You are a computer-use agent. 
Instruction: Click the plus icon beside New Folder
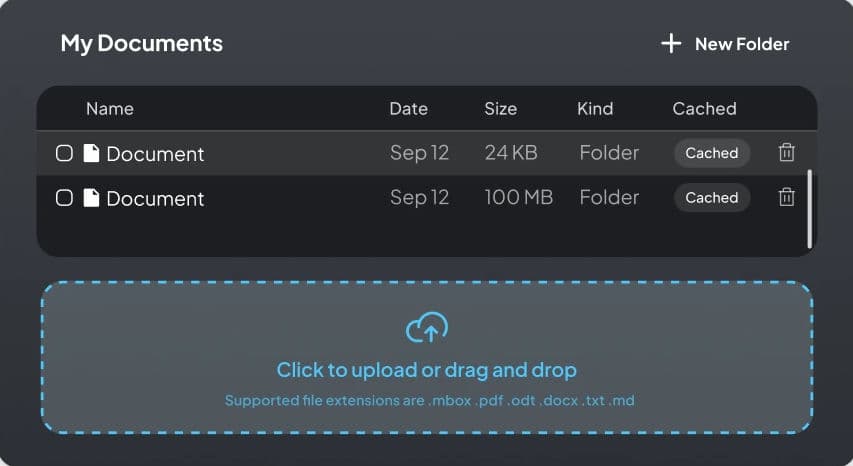coord(671,43)
